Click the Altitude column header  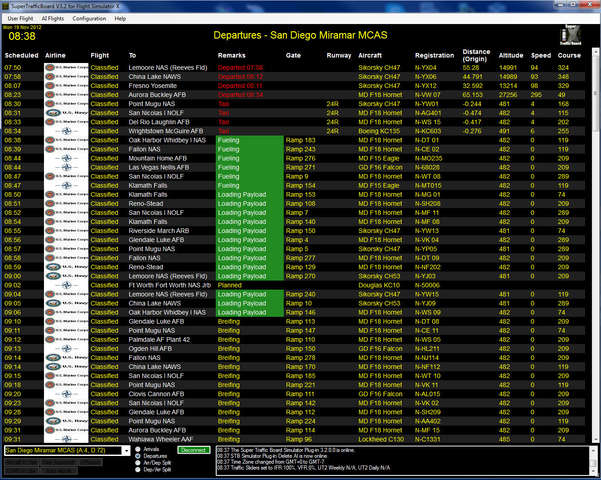[511, 56]
